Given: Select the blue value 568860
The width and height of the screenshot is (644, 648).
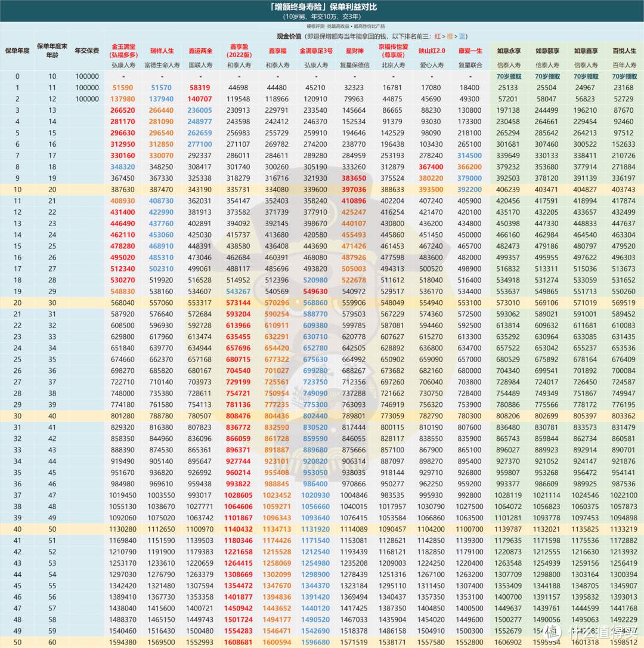Looking at the screenshot, I should tap(315, 303).
